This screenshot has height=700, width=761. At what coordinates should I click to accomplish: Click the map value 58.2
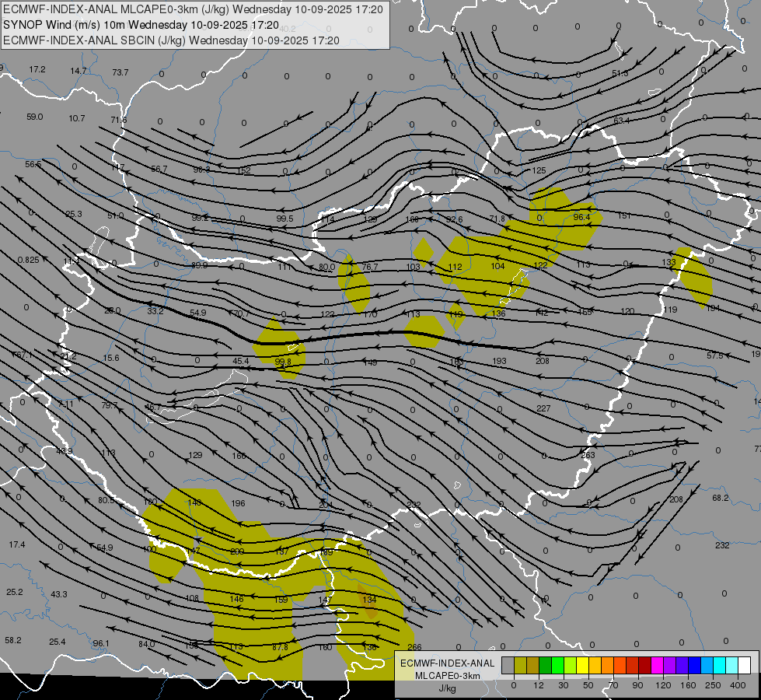13,640
